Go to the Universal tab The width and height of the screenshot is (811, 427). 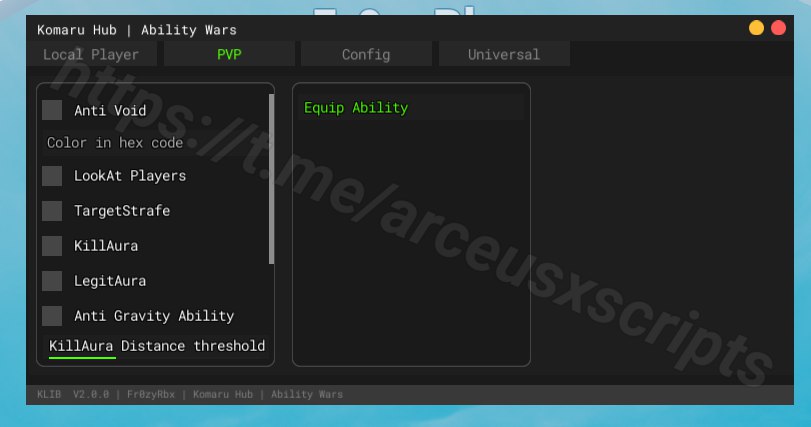point(504,55)
